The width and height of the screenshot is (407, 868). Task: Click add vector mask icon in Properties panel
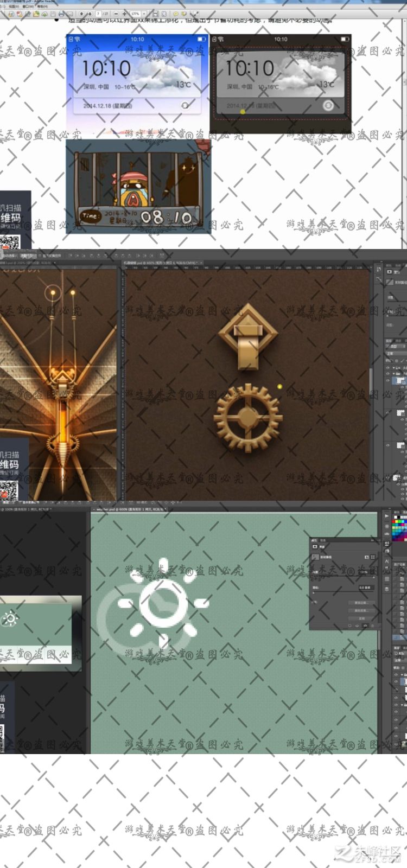[373, 557]
